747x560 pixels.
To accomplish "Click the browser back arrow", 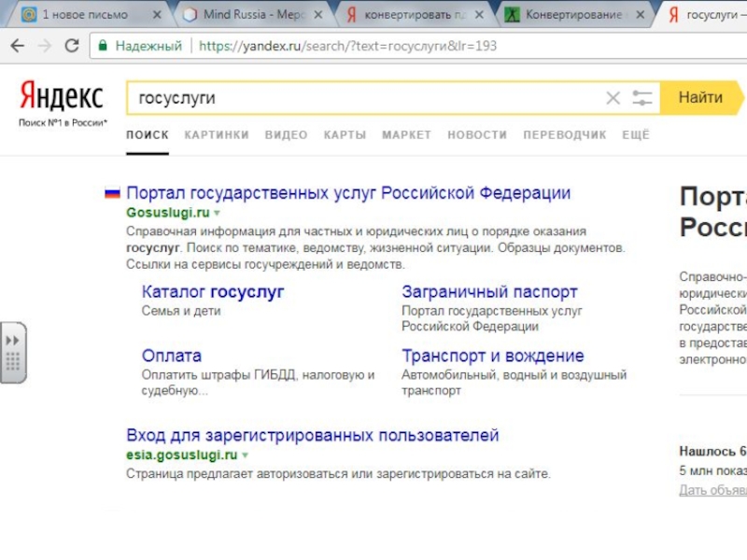I will pos(19,46).
